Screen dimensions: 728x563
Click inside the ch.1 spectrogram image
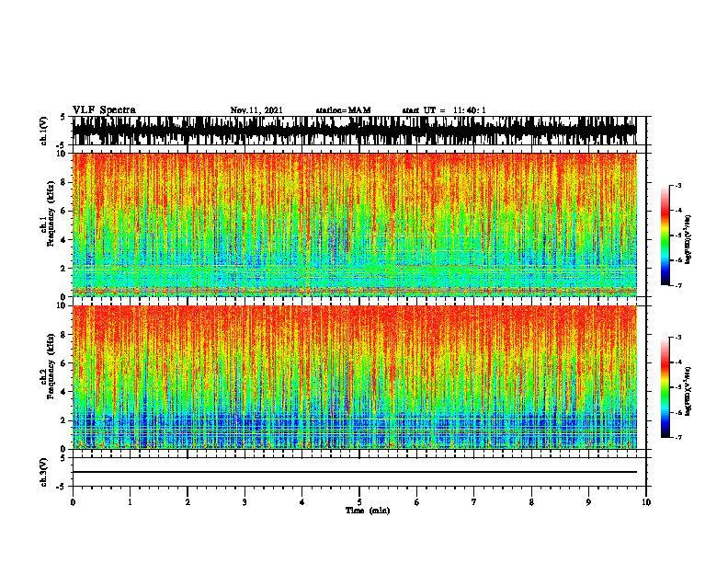pyautogui.click(x=354, y=224)
